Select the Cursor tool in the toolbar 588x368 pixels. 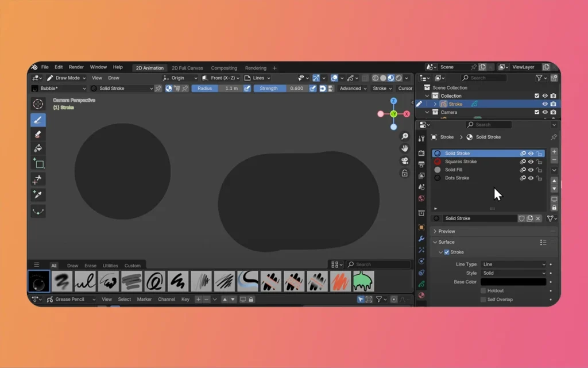click(38, 104)
